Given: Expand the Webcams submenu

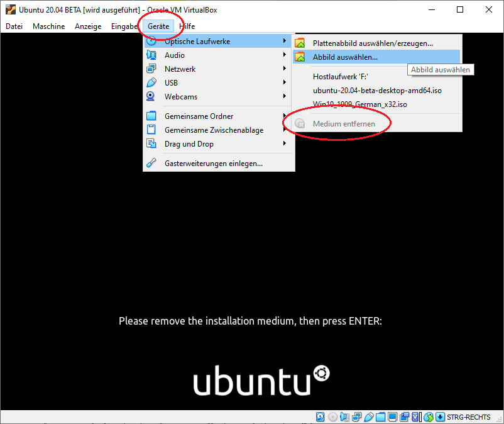Looking at the screenshot, I should [x=181, y=97].
